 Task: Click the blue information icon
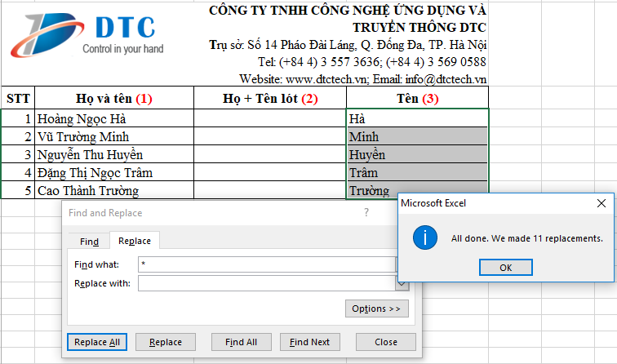click(424, 238)
